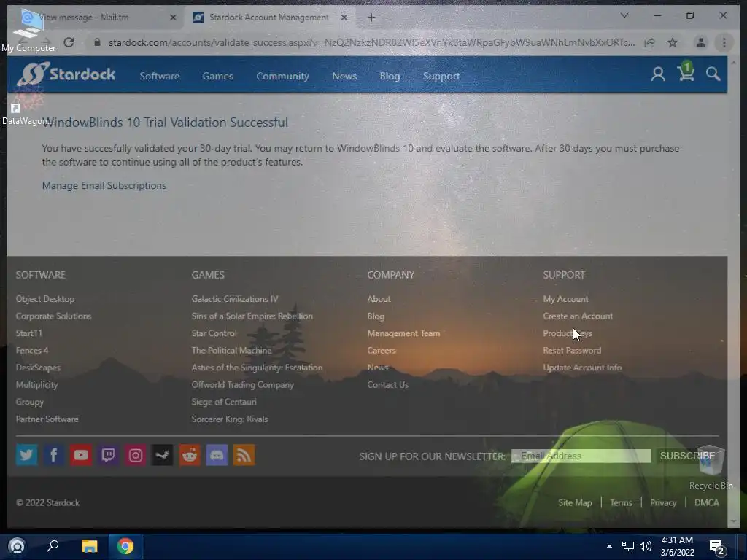Screen dimensions: 747x560
Task: Click the Manage Email Subscriptions link
Action: click(x=104, y=186)
